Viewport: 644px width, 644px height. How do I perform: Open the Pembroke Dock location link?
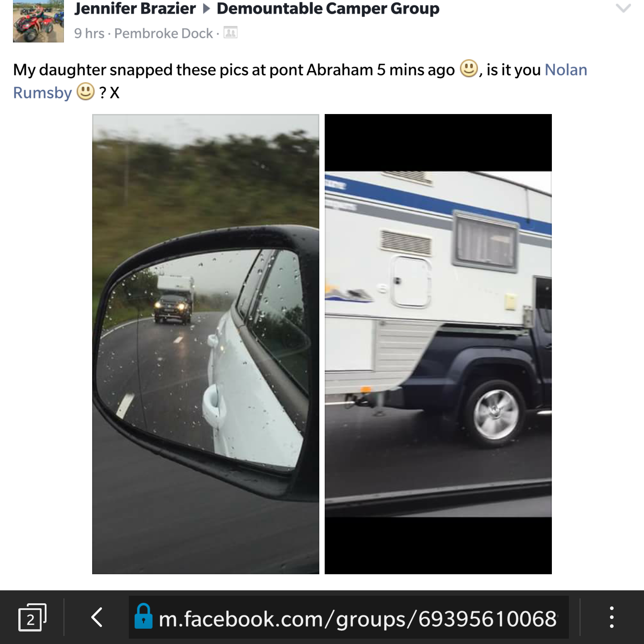(164, 33)
